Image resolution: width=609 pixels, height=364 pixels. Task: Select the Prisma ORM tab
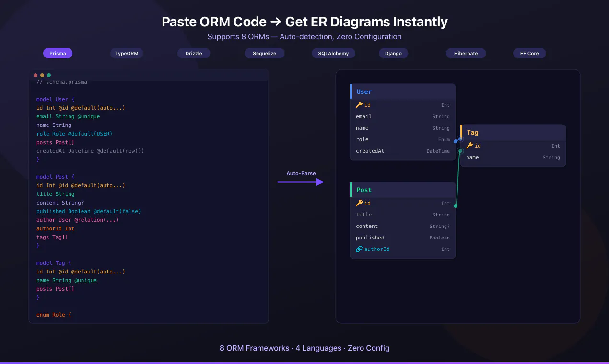[58, 53]
